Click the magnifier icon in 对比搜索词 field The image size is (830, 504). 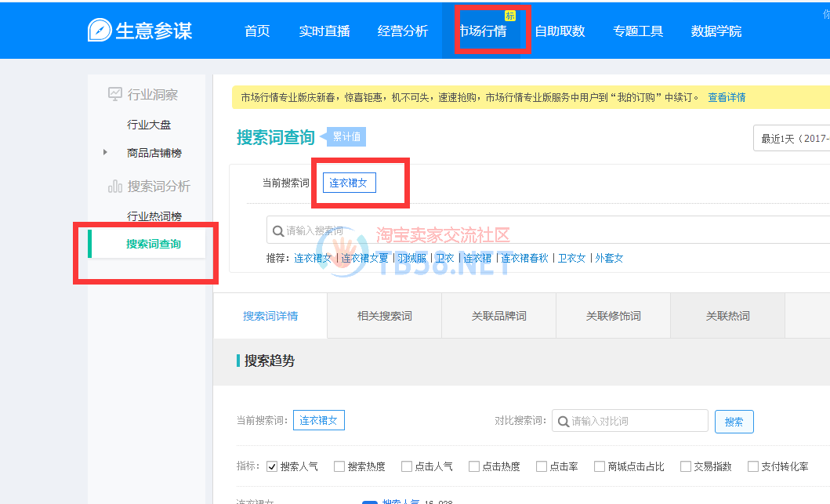[563, 421]
